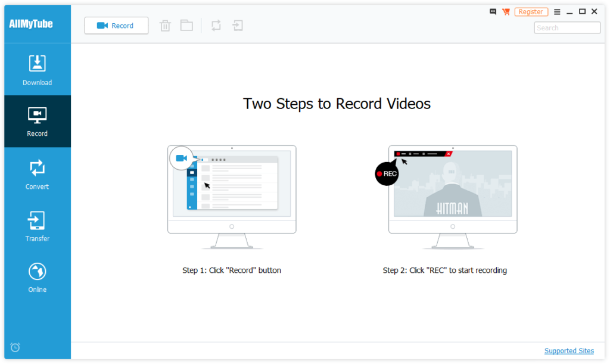Click the camera icon inside the Record button
The height and width of the screenshot is (364, 610).
(x=101, y=26)
